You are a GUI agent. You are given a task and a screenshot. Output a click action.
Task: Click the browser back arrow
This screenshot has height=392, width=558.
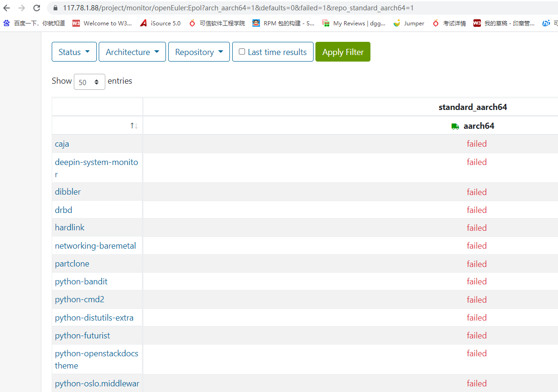coord(7,8)
